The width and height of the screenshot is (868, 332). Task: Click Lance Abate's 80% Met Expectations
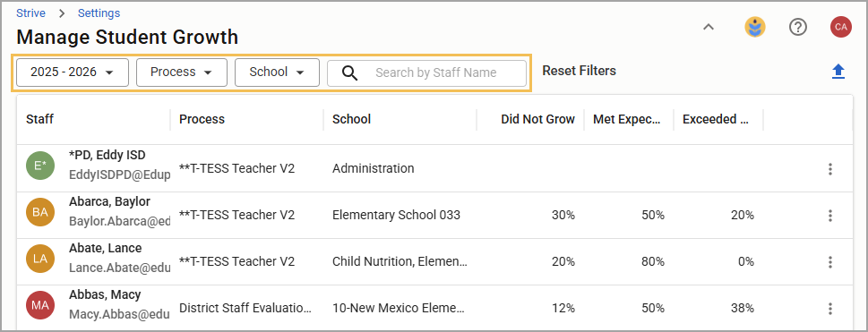coord(653,261)
